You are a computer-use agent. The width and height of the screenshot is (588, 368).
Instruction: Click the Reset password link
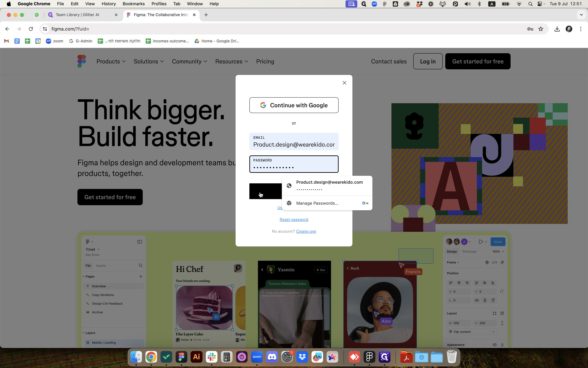click(294, 219)
